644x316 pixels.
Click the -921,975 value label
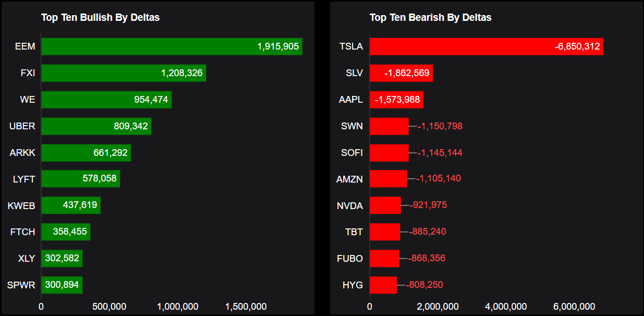pos(428,205)
